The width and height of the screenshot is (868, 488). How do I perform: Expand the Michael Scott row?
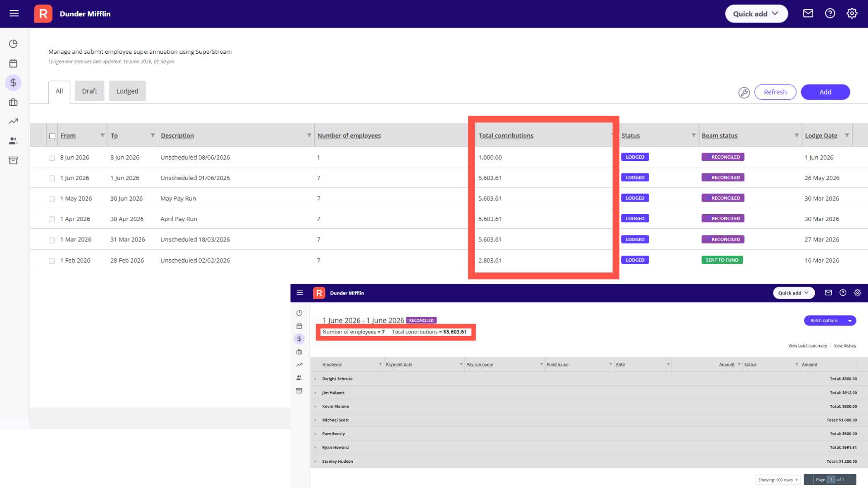tap(315, 420)
